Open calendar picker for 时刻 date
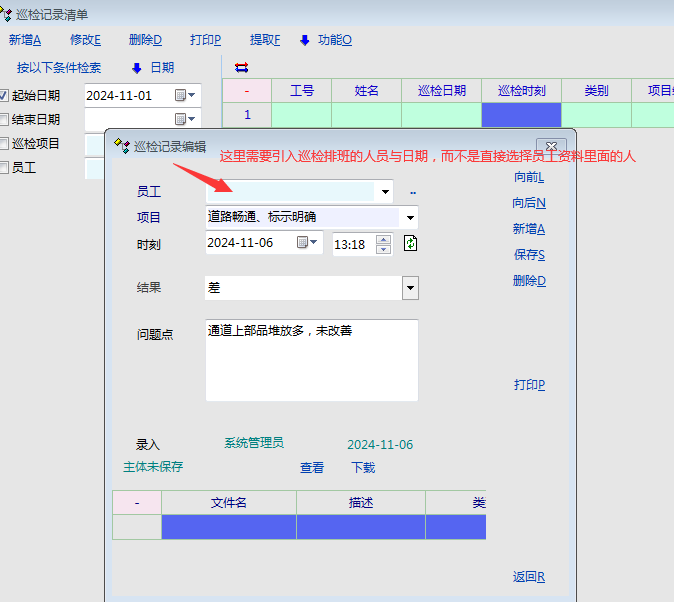 click(x=305, y=243)
